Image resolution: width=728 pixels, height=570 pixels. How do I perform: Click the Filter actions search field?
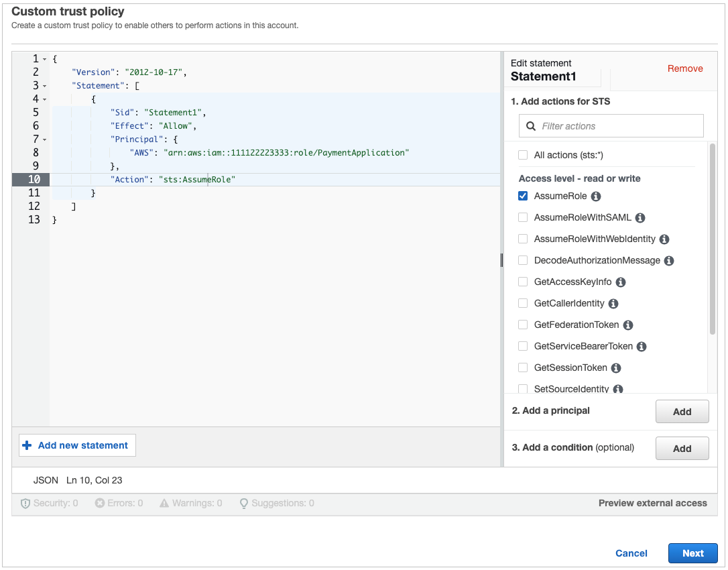pyautogui.click(x=611, y=126)
